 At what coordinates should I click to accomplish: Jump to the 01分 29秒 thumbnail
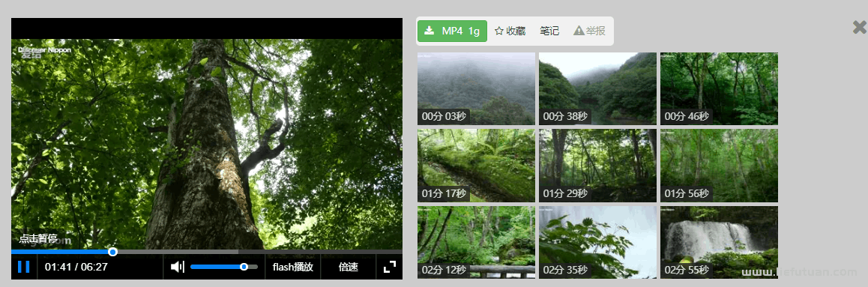[598, 166]
